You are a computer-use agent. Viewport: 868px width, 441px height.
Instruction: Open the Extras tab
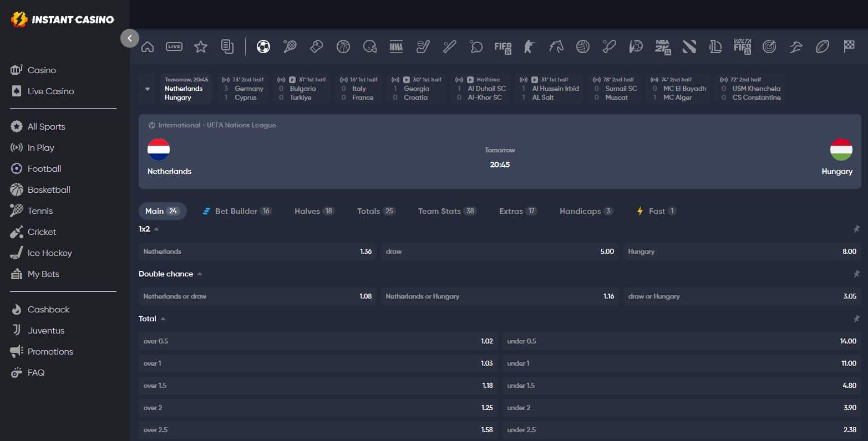[x=518, y=211]
